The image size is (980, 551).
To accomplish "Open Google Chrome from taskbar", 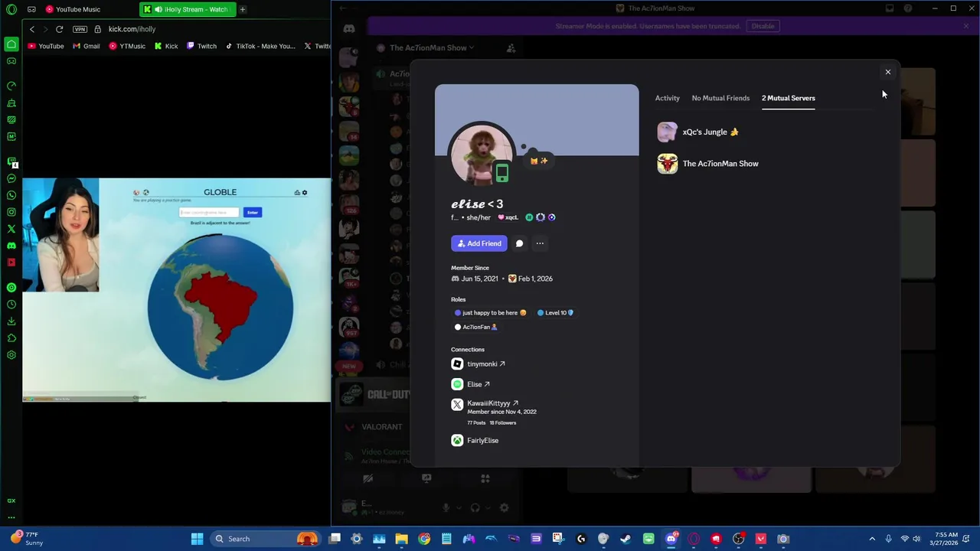I will pyautogui.click(x=424, y=539).
